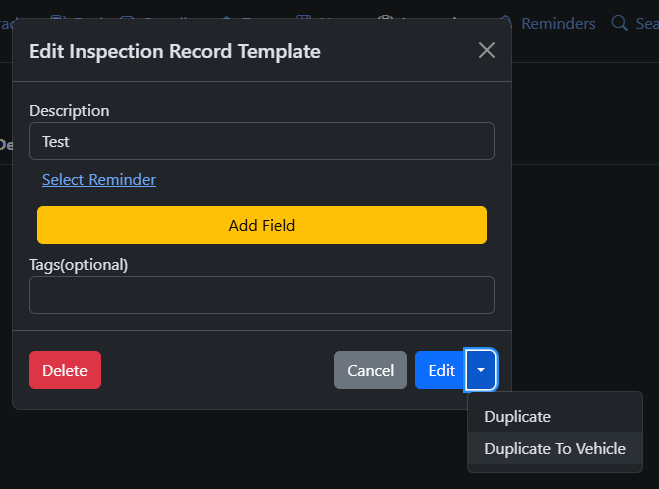Expand the Edit button dropdown caret
The image size is (659, 489).
tap(481, 370)
